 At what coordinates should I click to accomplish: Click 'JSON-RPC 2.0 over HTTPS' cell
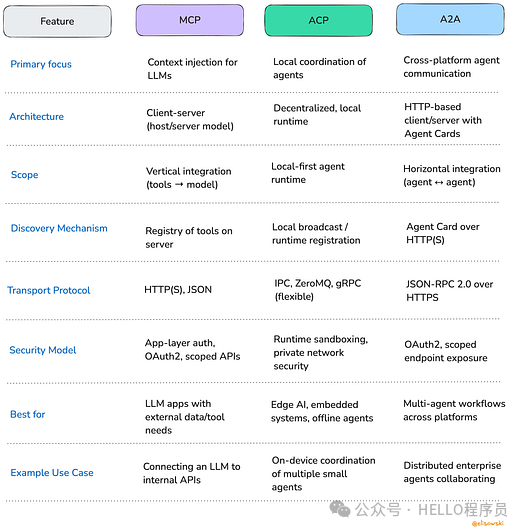point(449,291)
